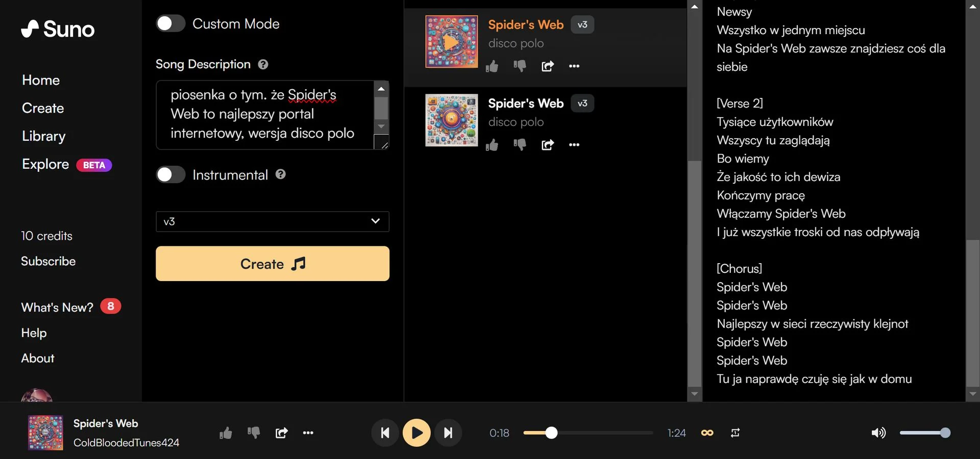
Task: Click into the song description text box
Action: pos(265,114)
